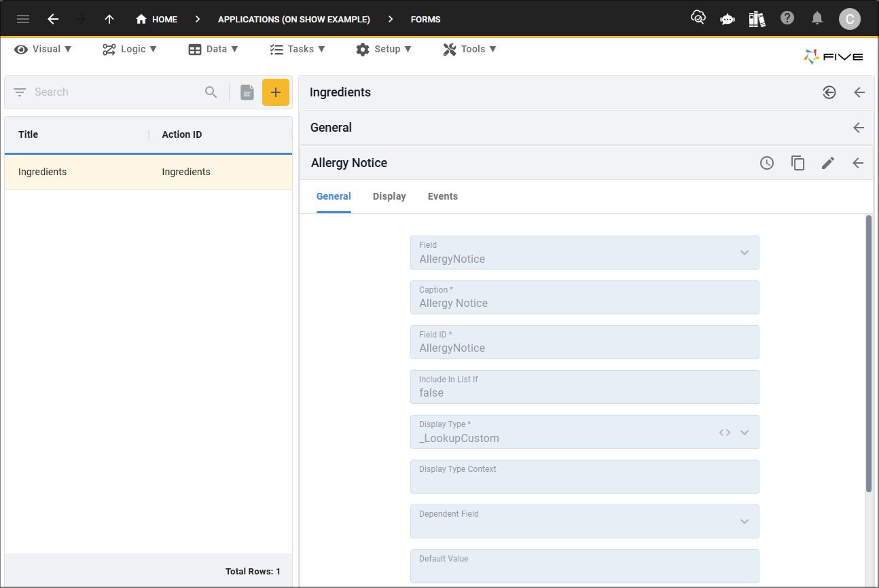Click the Field ID input field
This screenshot has height=588, width=879.
(585, 342)
